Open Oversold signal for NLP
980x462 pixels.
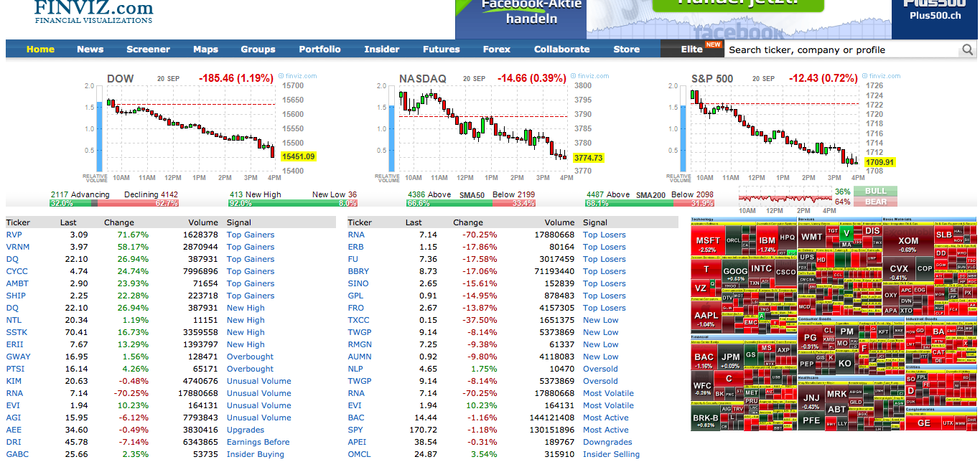[600, 369]
